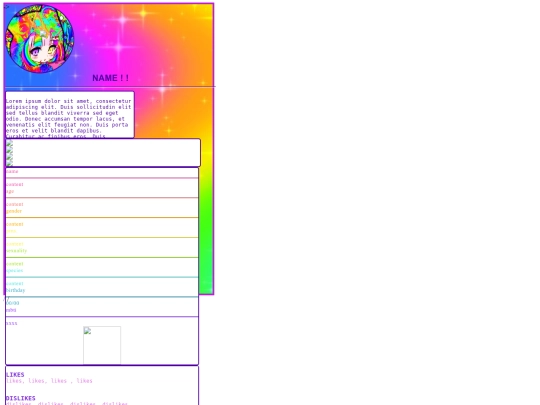The width and height of the screenshot is (540, 405).
Task: Click the "mbti" row label
Action: pyautogui.click(x=11, y=310)
